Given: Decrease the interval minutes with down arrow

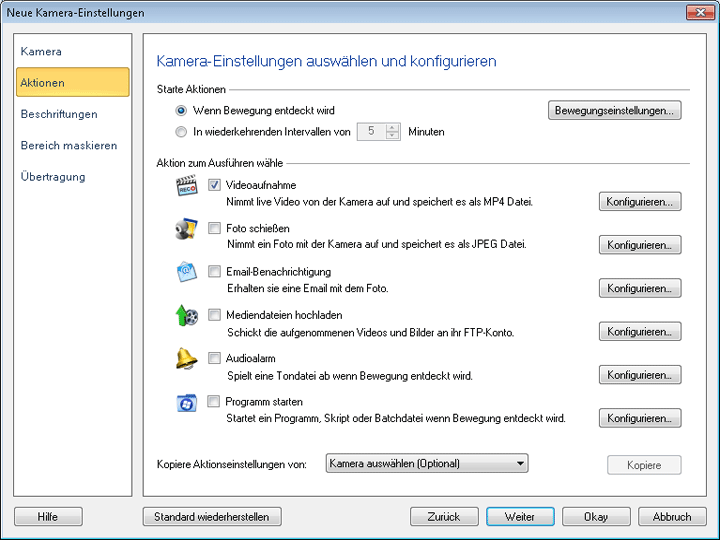Looking at the screenshot, I should pos(392,136).
